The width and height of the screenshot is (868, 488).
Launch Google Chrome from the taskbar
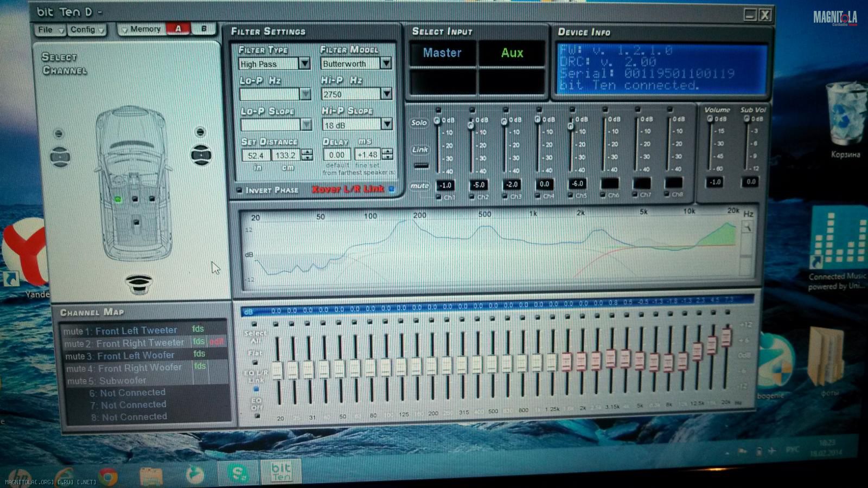[x=108, y=477]
